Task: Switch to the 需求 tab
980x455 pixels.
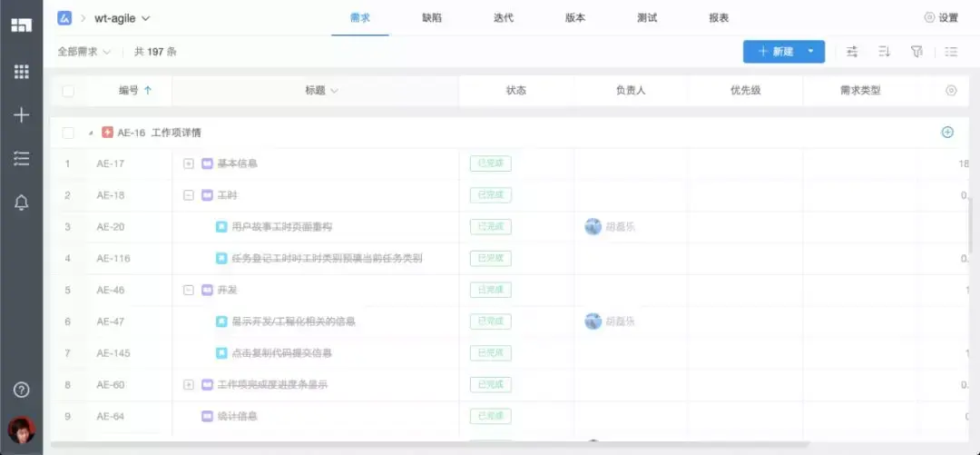Action: coord(360,18)
